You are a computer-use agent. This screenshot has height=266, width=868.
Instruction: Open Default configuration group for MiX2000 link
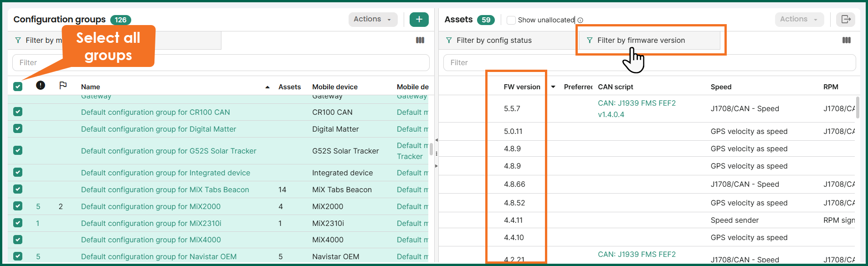point(151,206)
